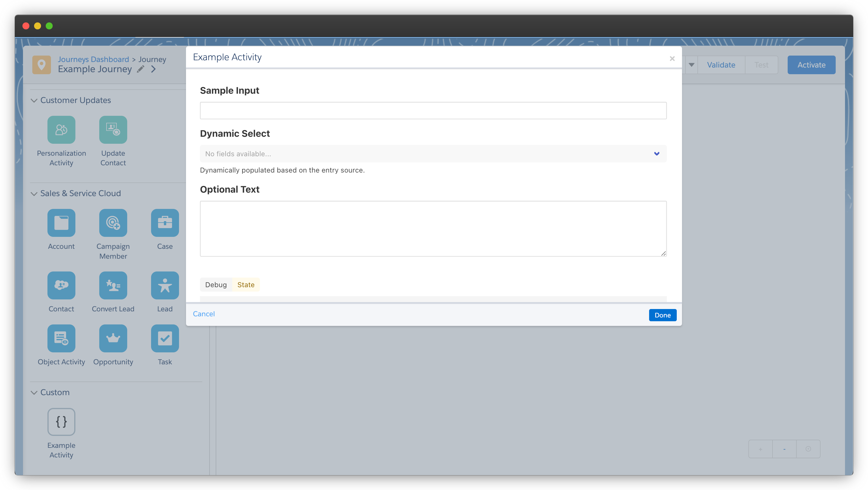Viewport: 868px width, 490px height.
Task: Click the red close window button
Action: (26, 26)
